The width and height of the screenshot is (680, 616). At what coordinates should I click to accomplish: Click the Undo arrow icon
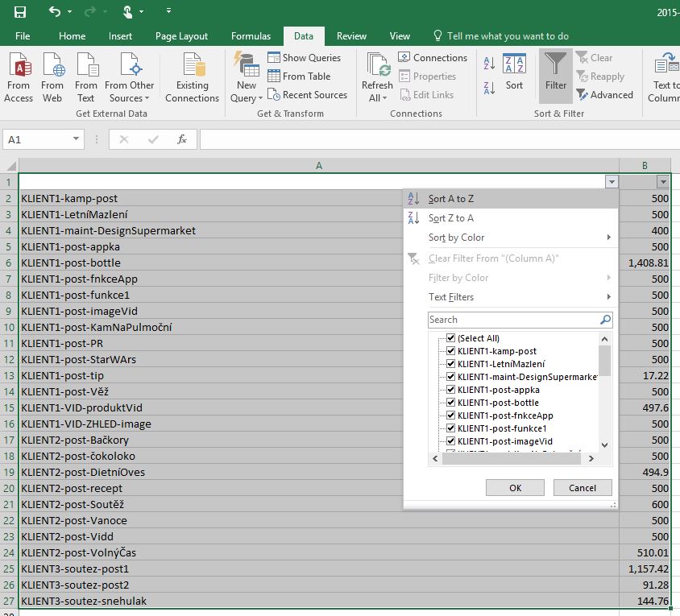coord(54,11)
